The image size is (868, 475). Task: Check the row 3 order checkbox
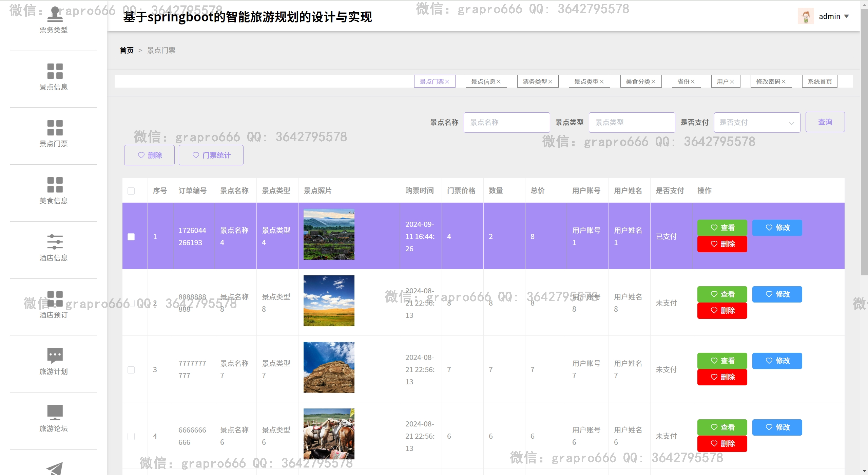(131, 370)
